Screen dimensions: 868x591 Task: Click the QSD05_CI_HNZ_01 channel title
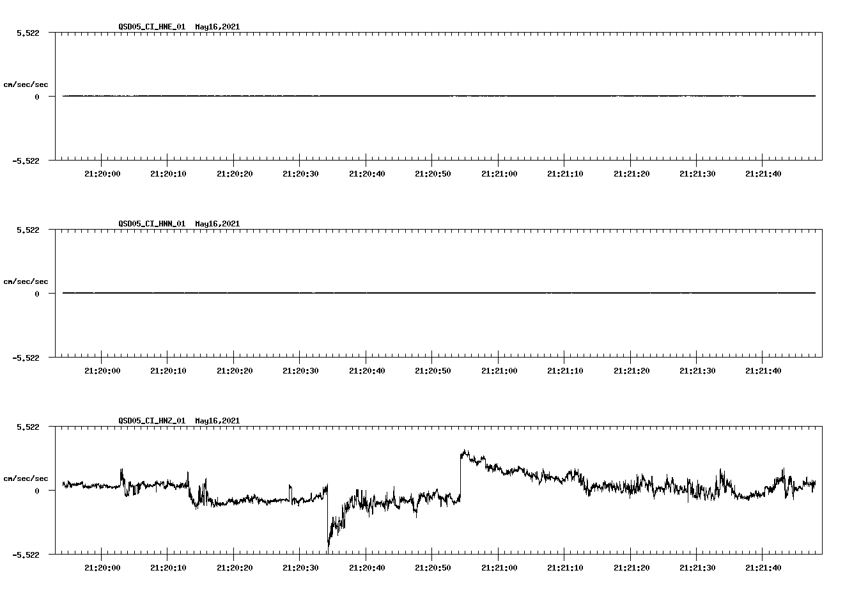click(151, 421)
